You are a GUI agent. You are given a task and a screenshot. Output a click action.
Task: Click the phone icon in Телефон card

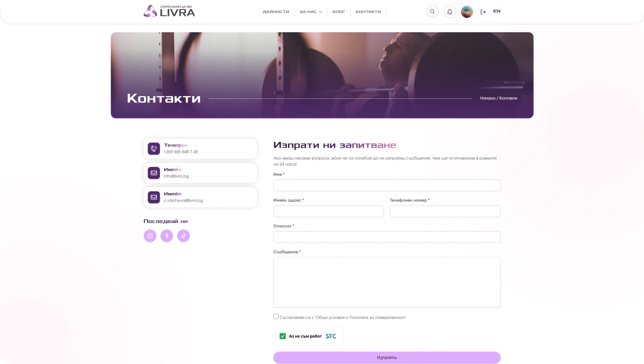(x=154, y=149)
